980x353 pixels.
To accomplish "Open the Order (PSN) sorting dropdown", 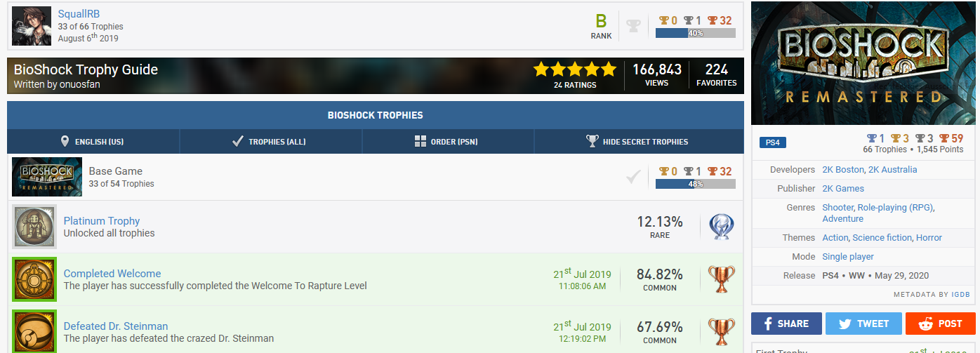I will pyautogui.click(x=447, y=142).
